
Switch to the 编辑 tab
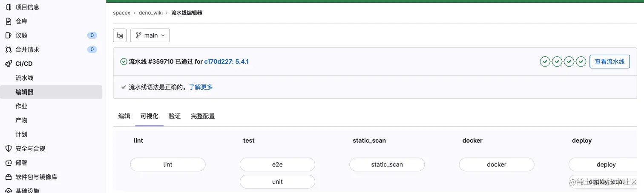click(124, 116)
